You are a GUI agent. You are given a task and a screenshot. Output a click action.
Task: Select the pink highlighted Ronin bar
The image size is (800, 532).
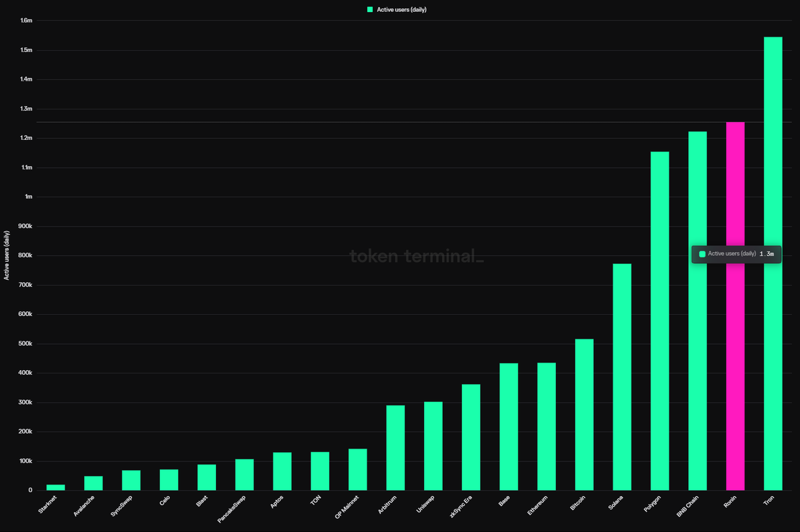pos(735,306)
